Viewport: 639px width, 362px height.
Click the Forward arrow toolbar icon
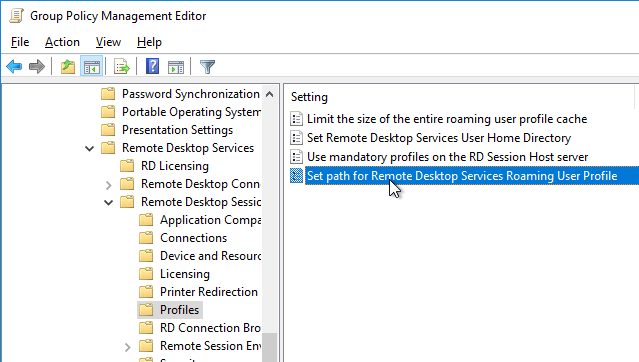tap(37, 66)
